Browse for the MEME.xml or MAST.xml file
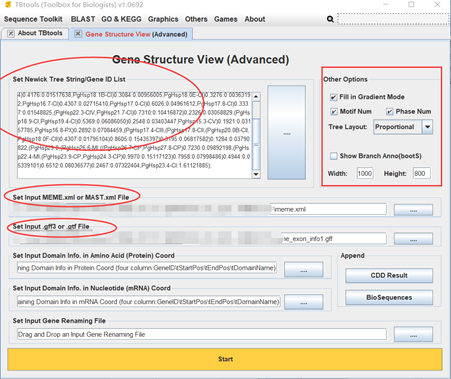This screenshot has height=379, width=451. pos(413,210)
